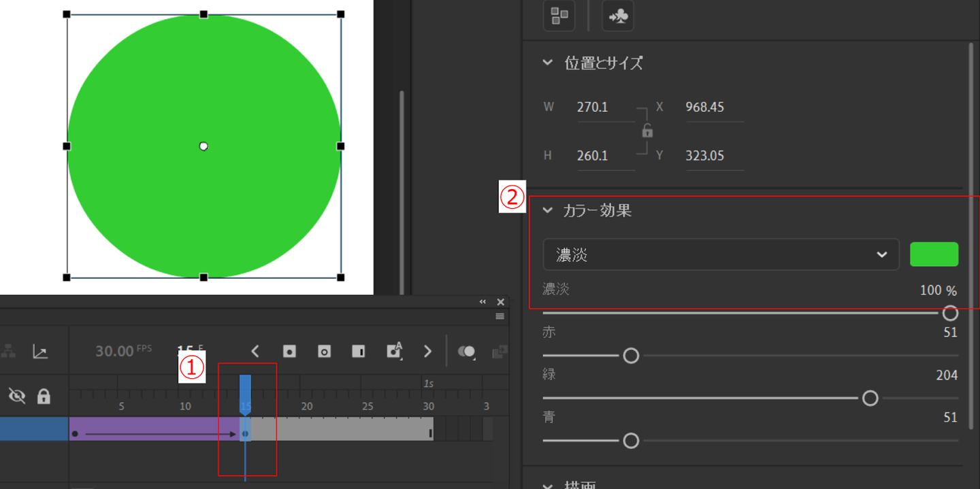Select the highlighted blue layer row

34,429
